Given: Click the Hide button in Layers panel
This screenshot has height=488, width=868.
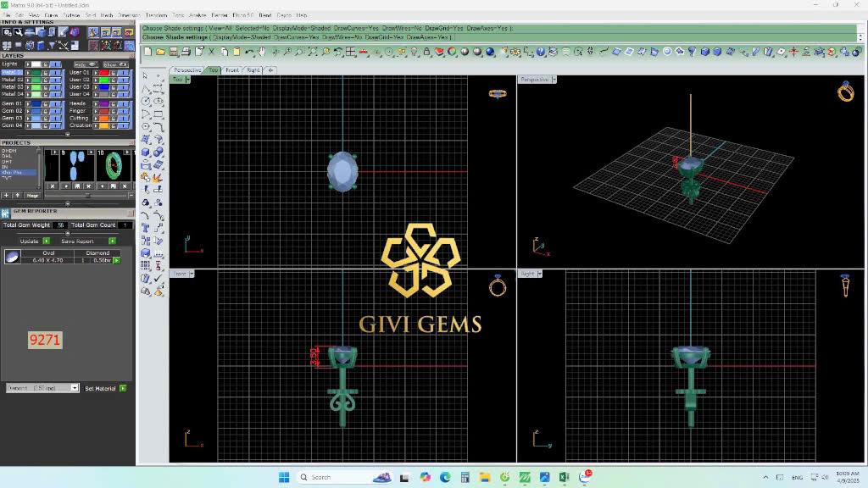Looking at the screenshot, I should pos(86,64).
